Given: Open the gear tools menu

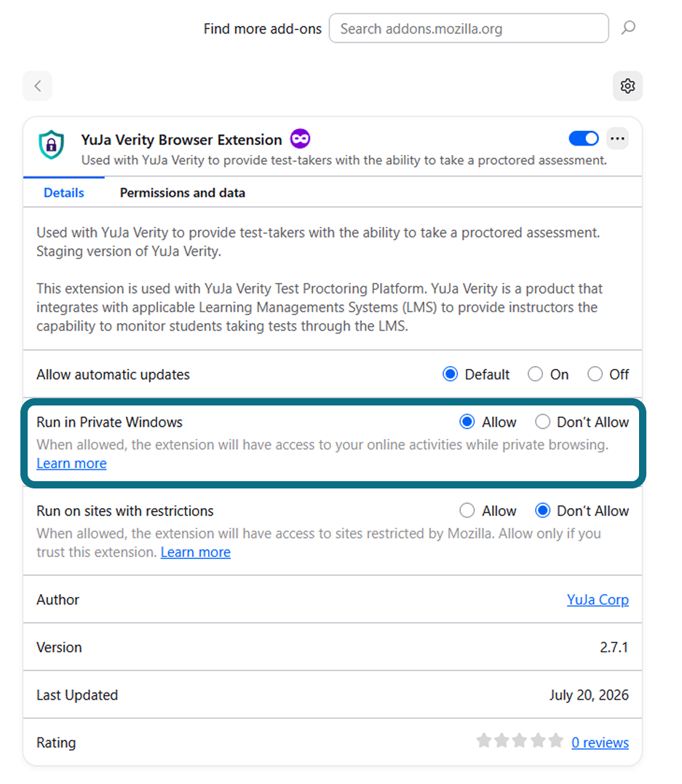Looking at the screenshot, I should pos(627,86).
